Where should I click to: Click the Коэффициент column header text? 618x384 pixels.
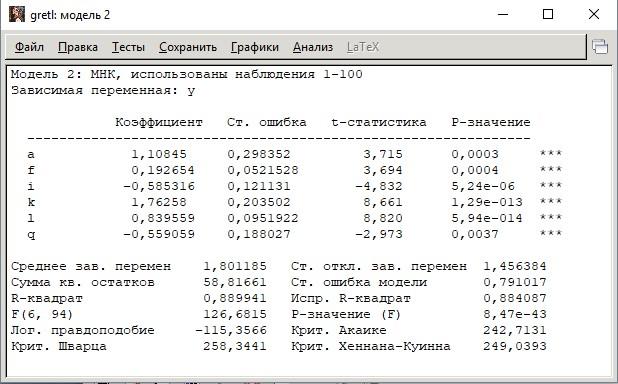[x=159, y=122]
